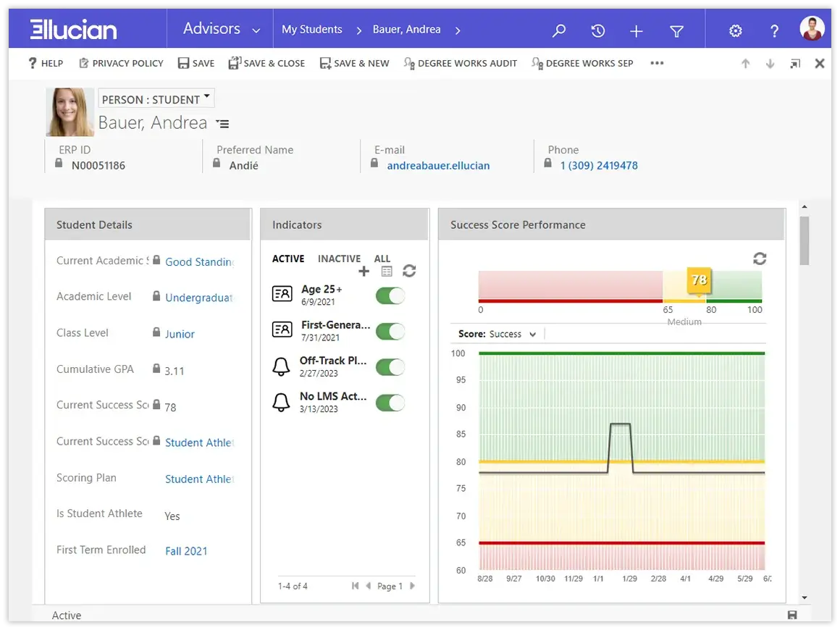Open recent items history icon

pyautogui.click(x=597, y=30)
